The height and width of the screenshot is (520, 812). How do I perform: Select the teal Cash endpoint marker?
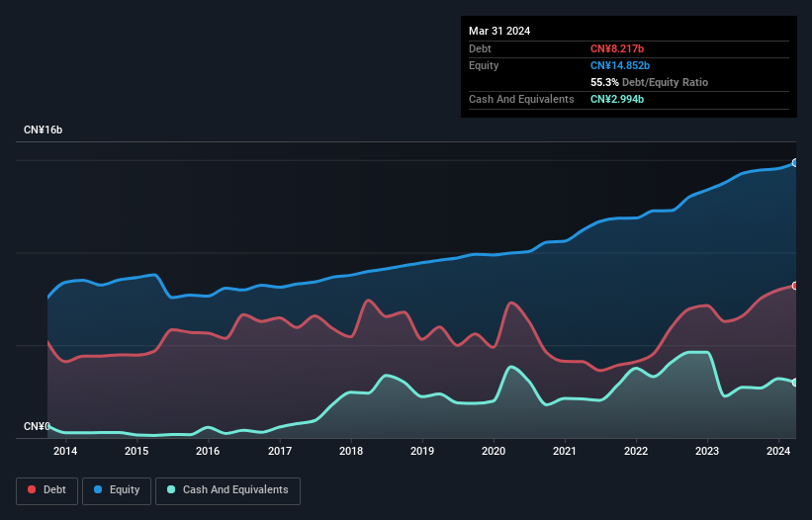(795, 383)
